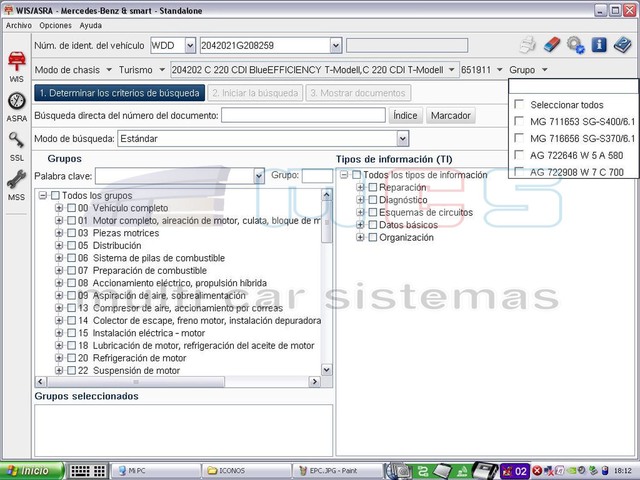The height and width of the screenshot is (480, 640).
Task: Check group 05 Distribución
Action: point(71,246)
